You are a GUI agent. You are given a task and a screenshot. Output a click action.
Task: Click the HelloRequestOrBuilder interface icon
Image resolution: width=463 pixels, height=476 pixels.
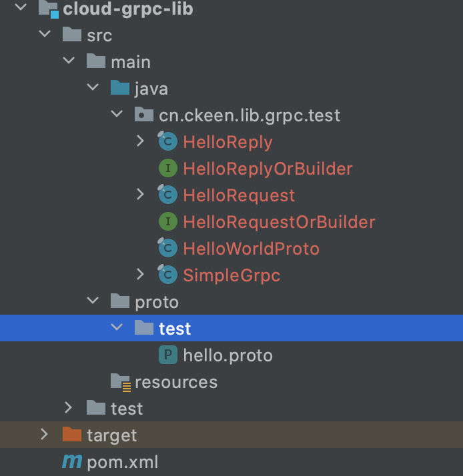pyautogui.click(x=168, y=221)
